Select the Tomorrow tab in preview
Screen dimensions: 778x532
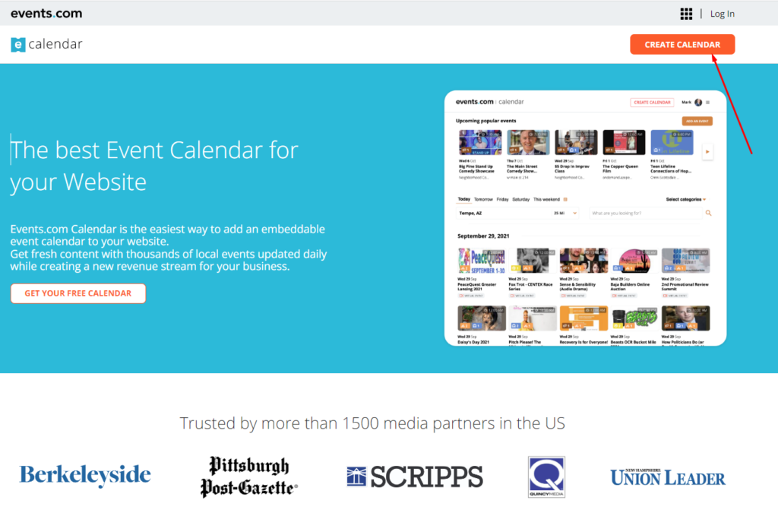click(x=483, y=199)
